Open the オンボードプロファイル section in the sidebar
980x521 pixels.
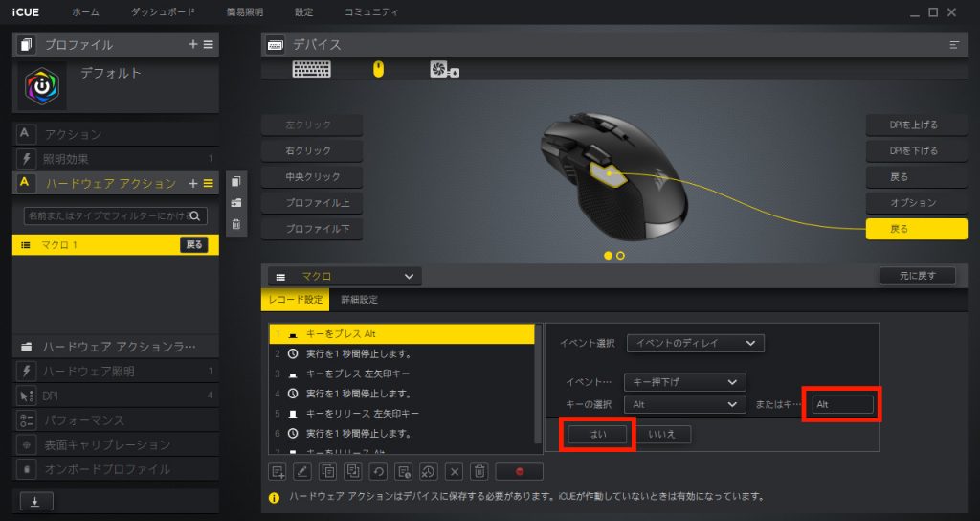[x=116, y=469]
